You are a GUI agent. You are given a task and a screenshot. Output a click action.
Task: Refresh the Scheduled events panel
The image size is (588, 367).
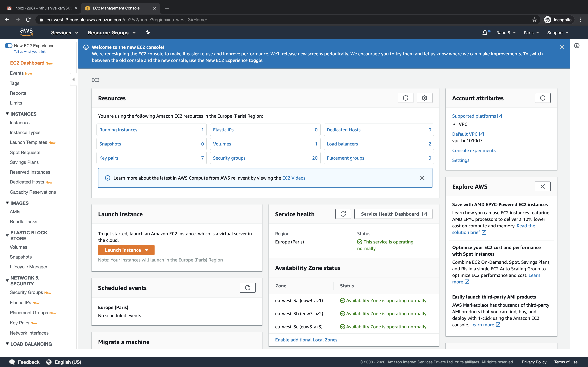[247, 288]
